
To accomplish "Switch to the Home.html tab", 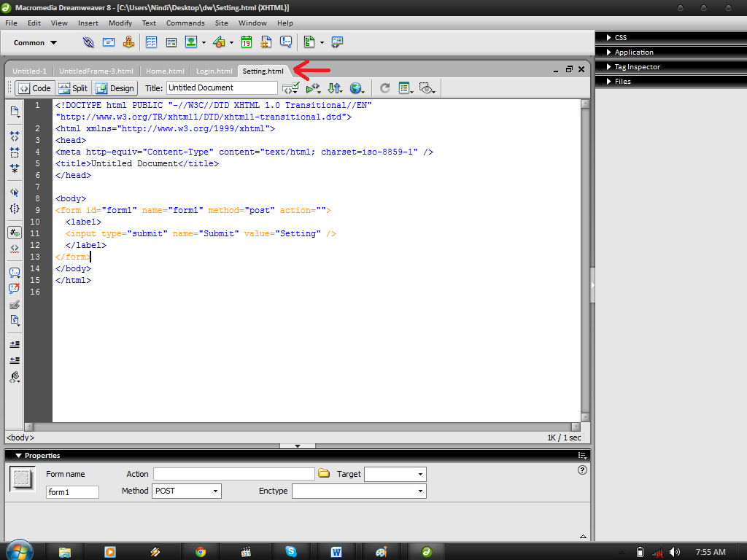I will 165,71.
